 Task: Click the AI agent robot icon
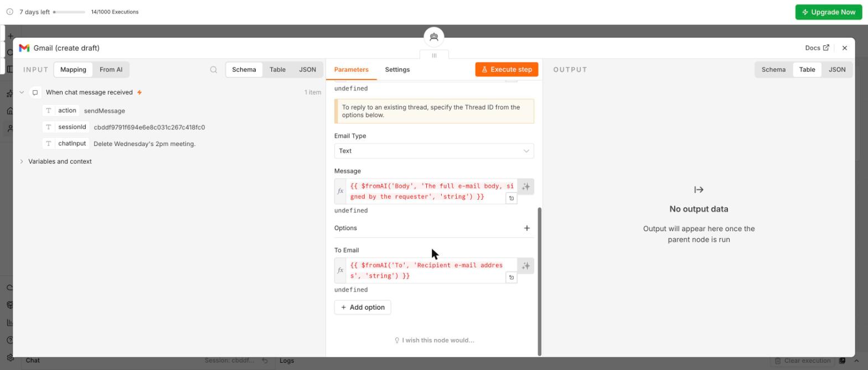tap(434, 37)
